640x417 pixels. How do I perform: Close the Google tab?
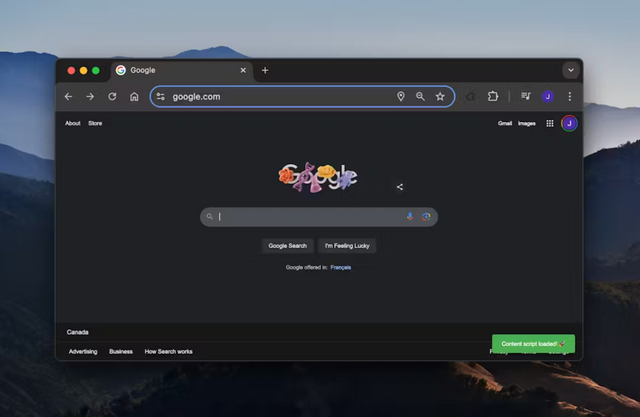click(x=243, y=70)
